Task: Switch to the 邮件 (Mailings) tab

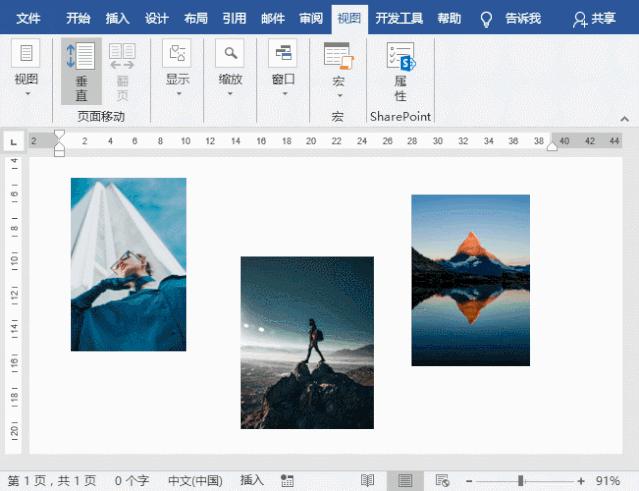Action: click(x=273, y=18)
